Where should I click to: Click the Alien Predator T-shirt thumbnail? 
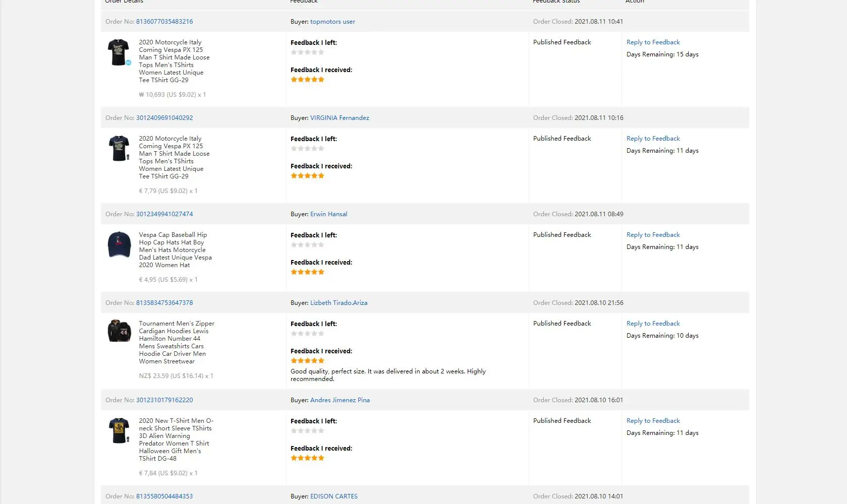(x=119, y=430)
